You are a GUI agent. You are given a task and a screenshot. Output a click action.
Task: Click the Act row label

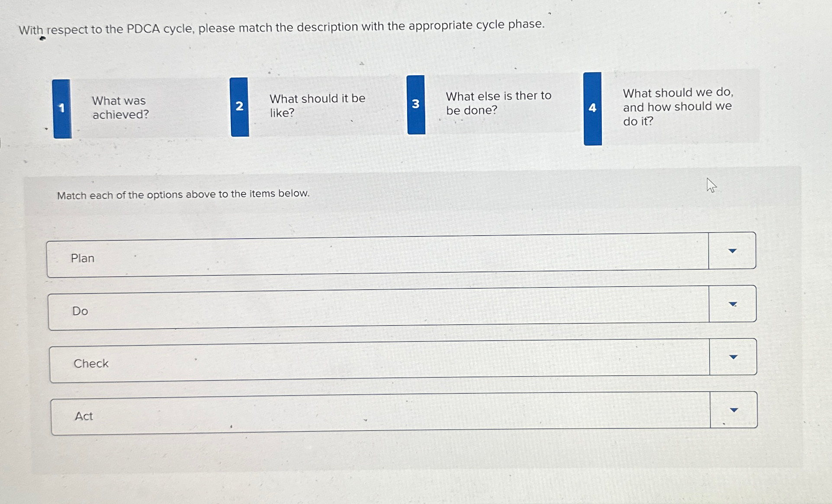point(83,416)
